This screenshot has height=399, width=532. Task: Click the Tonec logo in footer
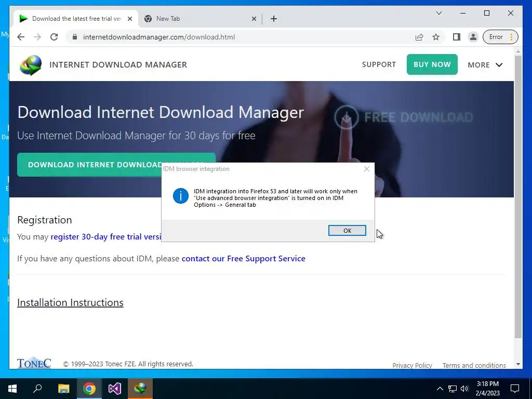(x=34, y=363)
